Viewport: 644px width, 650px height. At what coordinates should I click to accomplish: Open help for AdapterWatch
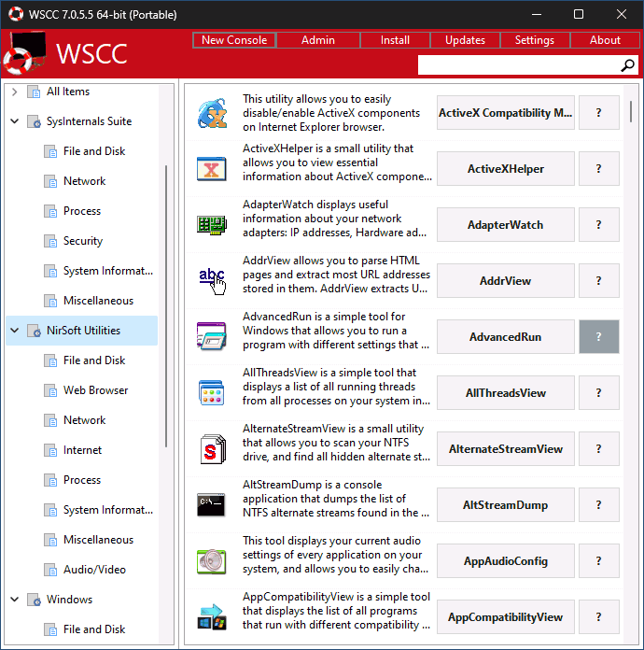[599, 225]
